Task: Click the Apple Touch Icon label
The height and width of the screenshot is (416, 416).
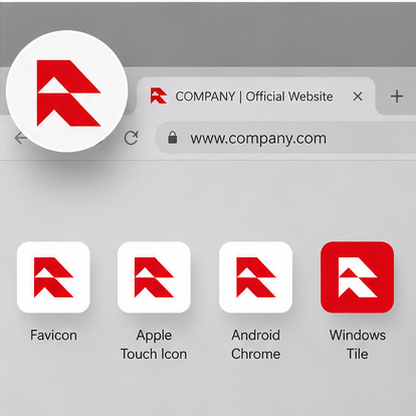Action: (154, 345)
